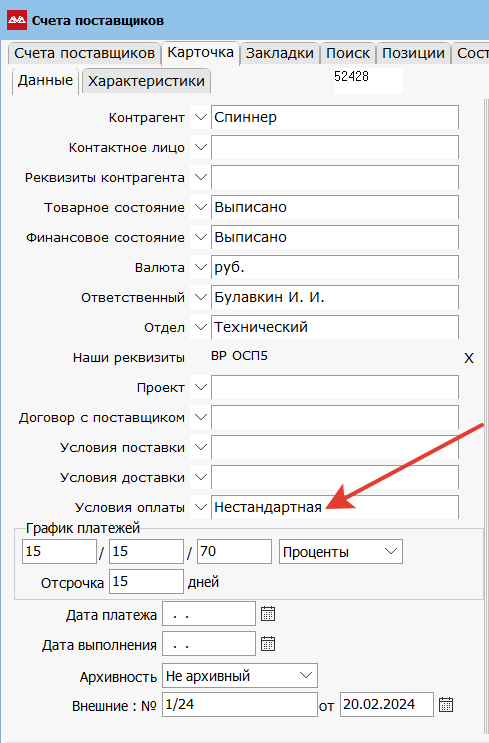Clear Наши реквизиты with the X icon
The width and height of the screenshot is (489, 743).
click(469, 358)
